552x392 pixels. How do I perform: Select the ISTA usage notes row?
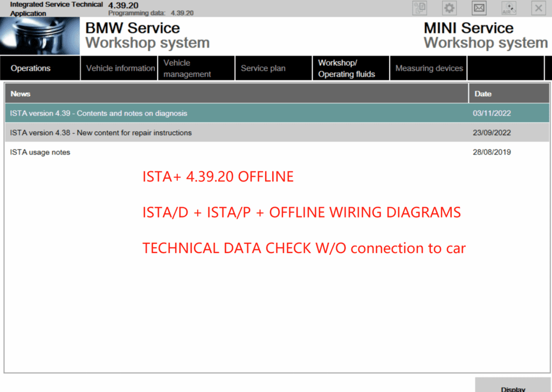[x=277, y=152]
